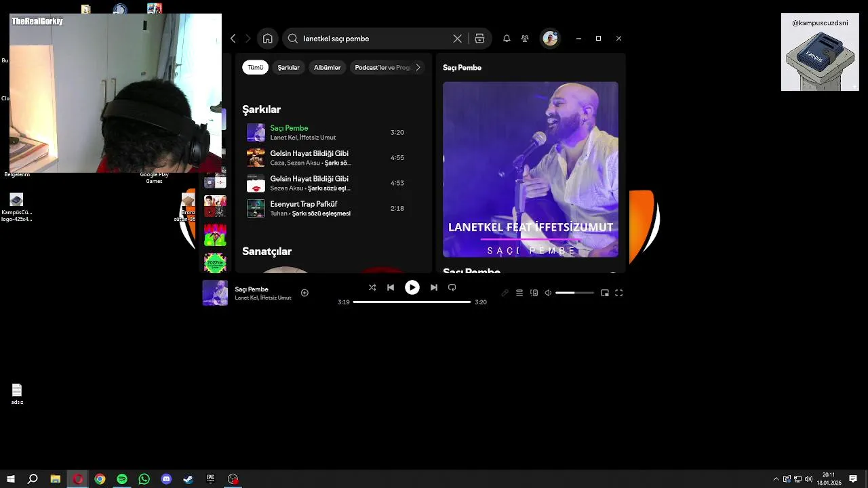Open the adsız desktop file
This screenshot has height=488, width=868.
click(x=17, y=394)
